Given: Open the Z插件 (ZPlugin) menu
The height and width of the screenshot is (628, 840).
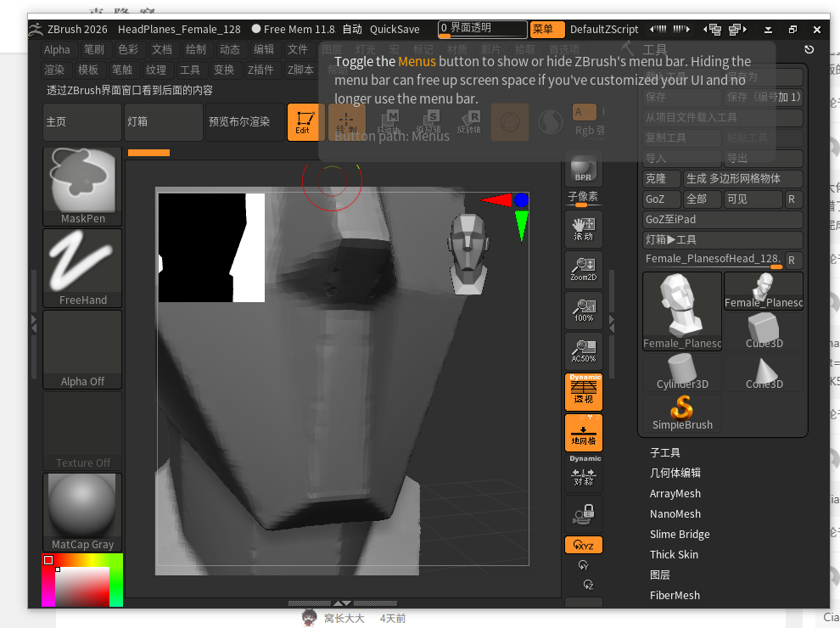Looking at the screenshot, I should pyautogui.click(x=261, y=70).
